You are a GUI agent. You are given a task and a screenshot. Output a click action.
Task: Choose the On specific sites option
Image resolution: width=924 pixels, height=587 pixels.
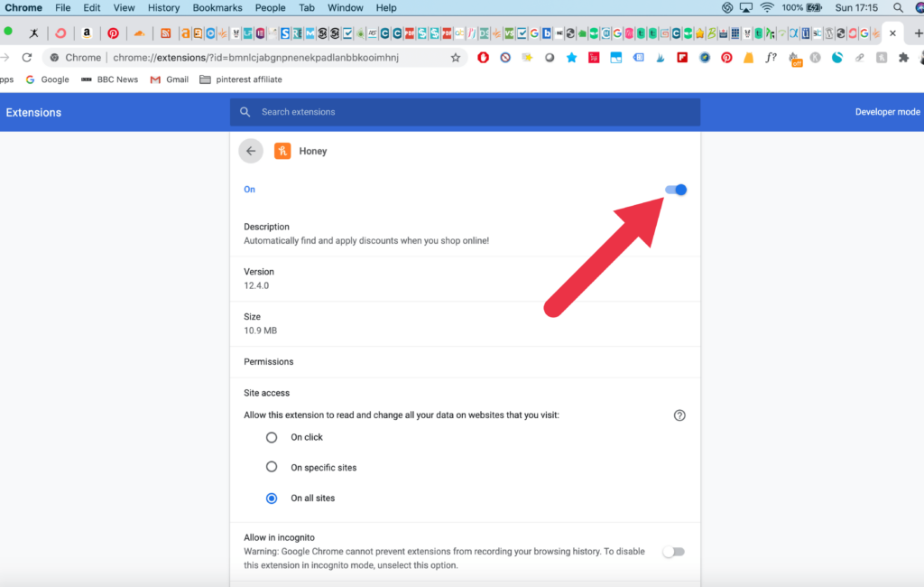271,467
